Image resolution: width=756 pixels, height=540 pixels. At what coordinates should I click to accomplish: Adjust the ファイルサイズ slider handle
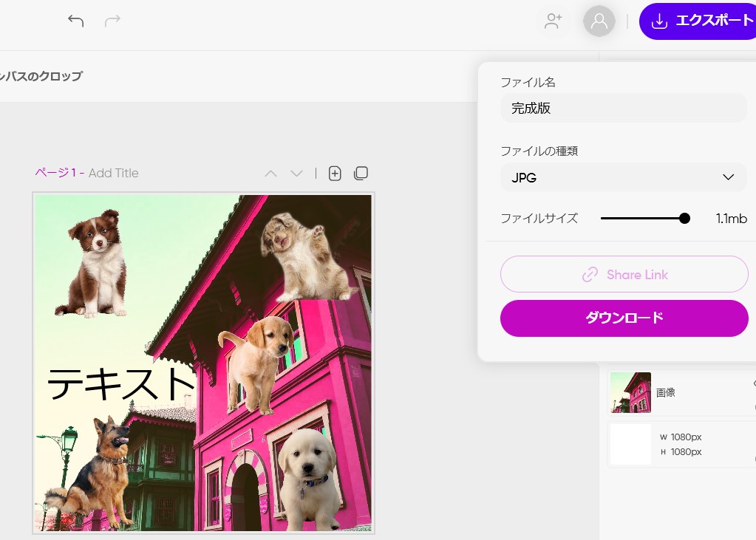tap(684, 219)
